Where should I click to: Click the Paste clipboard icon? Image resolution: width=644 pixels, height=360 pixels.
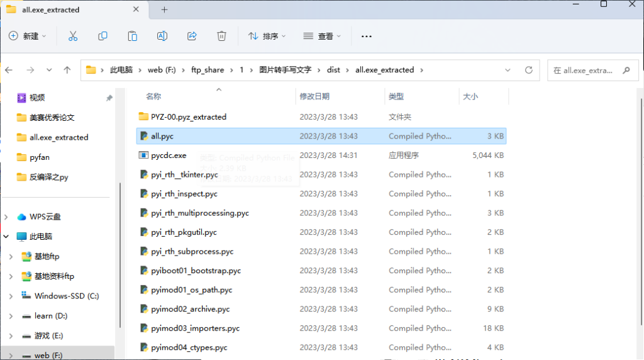[x=132, y=37]
